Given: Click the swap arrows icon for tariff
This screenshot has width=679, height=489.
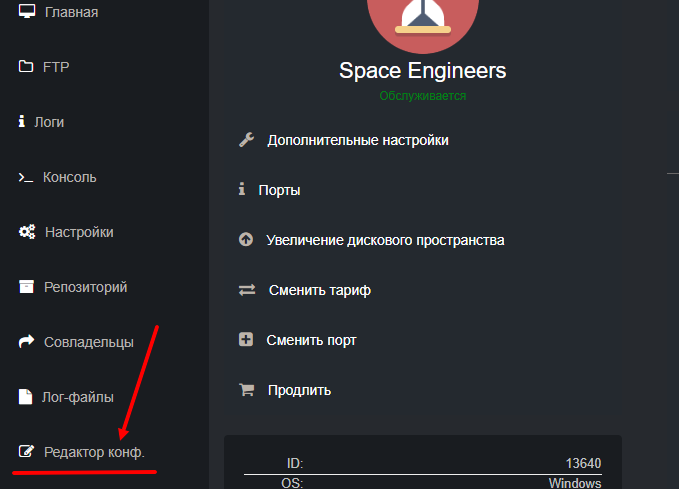Looking at the screenshot, I should pyautogui.click(x=247, y=290).
